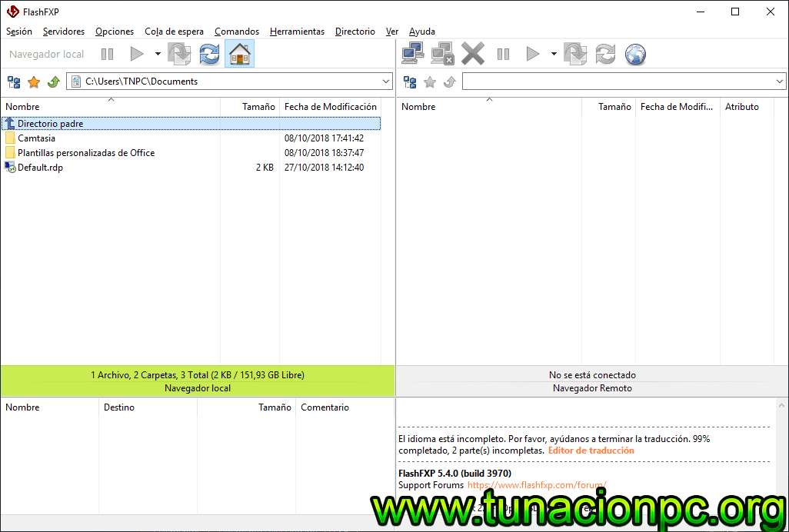
Task: Click remote transfer queue icon
Action: click(576, 54)
